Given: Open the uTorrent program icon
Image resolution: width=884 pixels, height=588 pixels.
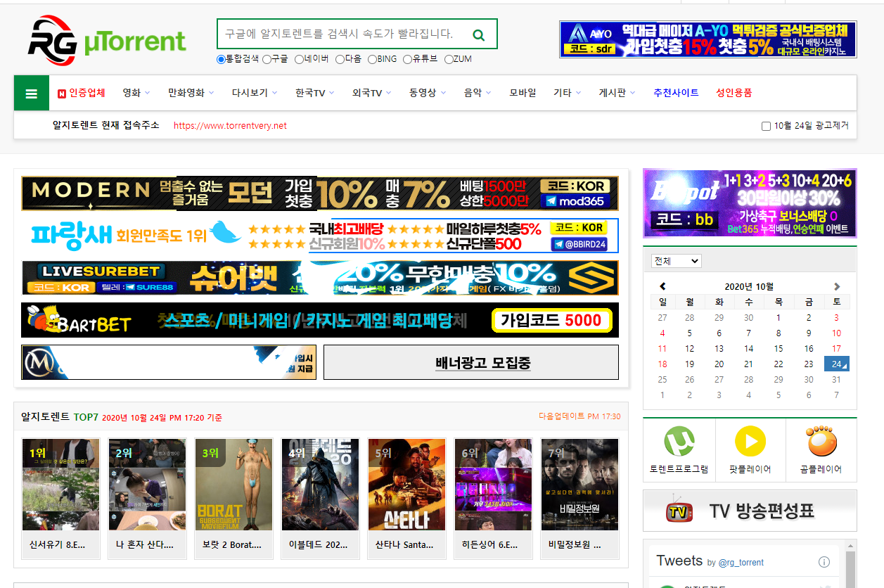Looking at the screenshot, I should 679,442.
